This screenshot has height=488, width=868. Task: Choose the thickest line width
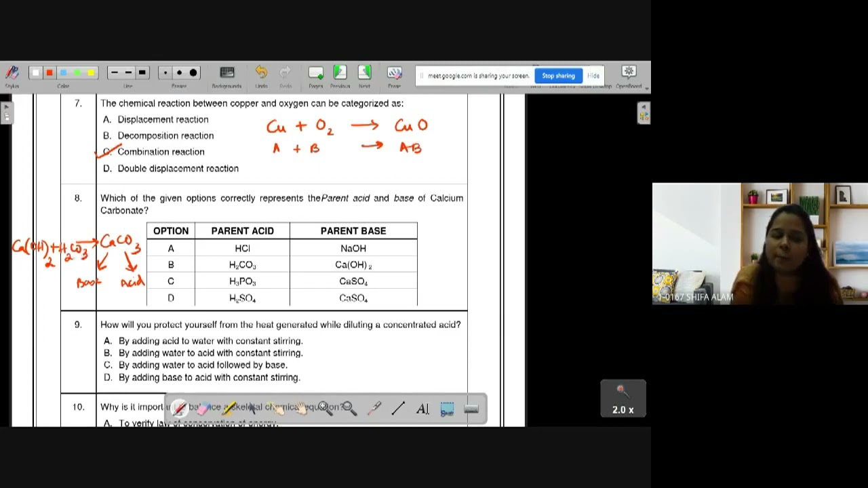tap(142, 73)
